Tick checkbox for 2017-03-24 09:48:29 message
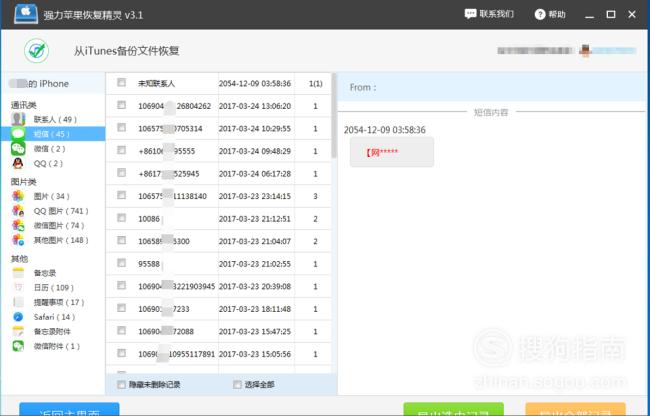The width and height of the screenshot is (650, 416). [121, 150]
